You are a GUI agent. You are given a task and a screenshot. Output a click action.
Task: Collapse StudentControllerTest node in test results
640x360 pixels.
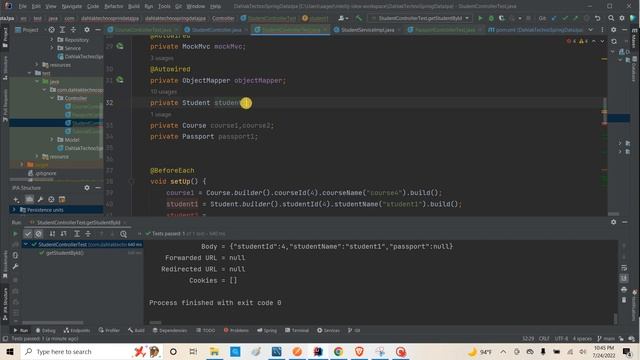[x=26, y=244]
